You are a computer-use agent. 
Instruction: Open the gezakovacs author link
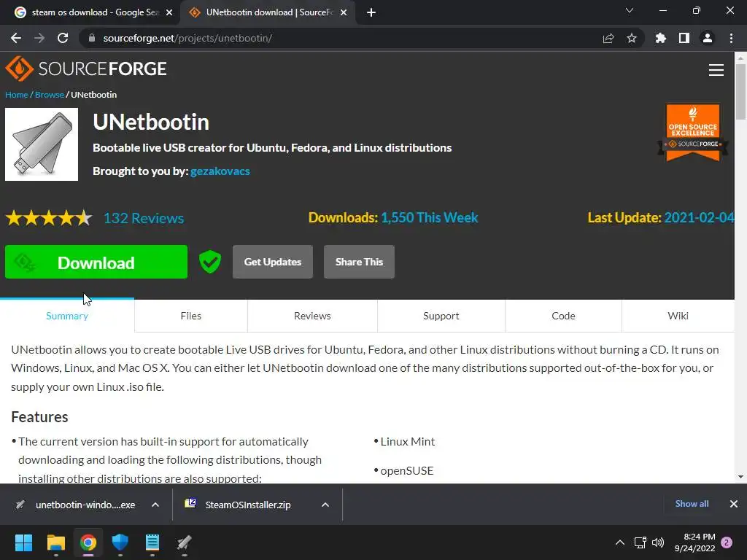220,171
